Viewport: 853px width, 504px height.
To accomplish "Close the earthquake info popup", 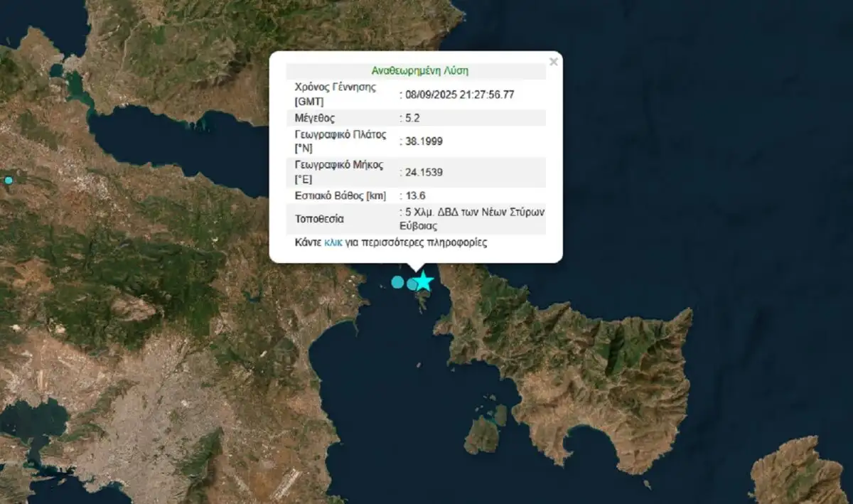I will pos(554,62).
